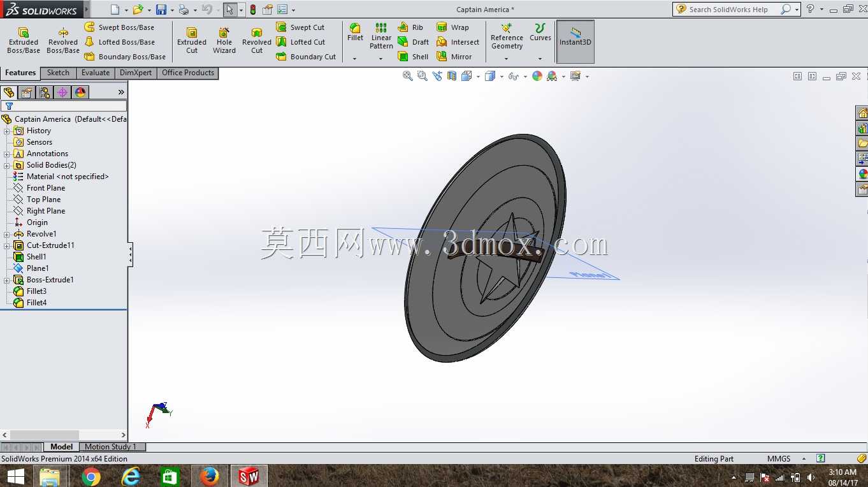This screenshot has width=868, height=487.
Task: Select Front Plane in feature tree
Action: pyautogui.click(x=46, y=188)
